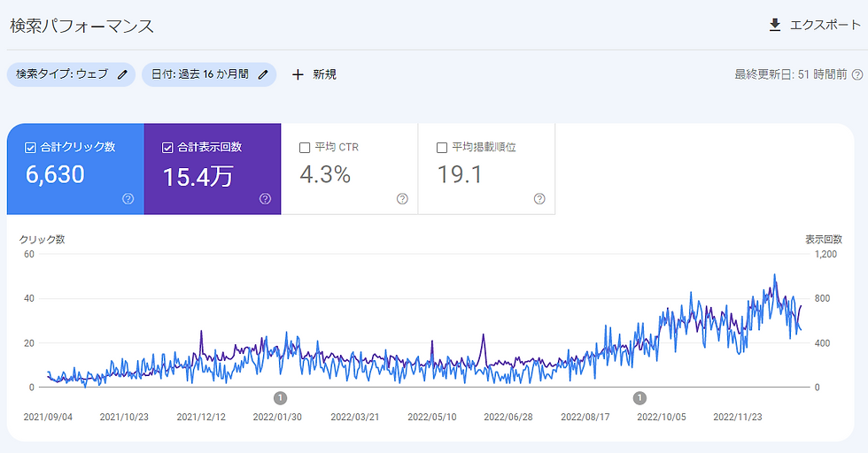Image resolution: width=868 pixels, height=453 pixels.
Task: Click the 2022/03/21 date label
Action: click(355, 417)
